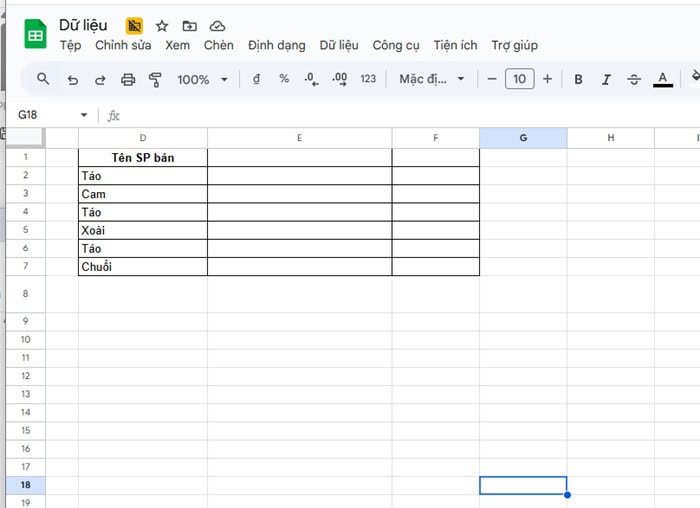Open the Dữ liệu menu
This screenshot has width=700, height=508.
339,45
